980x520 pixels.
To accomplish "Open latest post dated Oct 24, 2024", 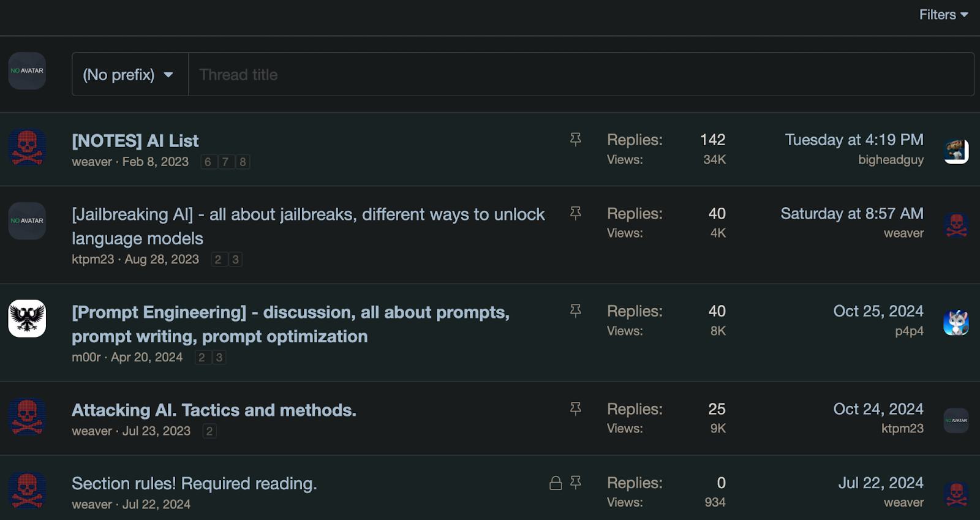I will coord(878,409).
